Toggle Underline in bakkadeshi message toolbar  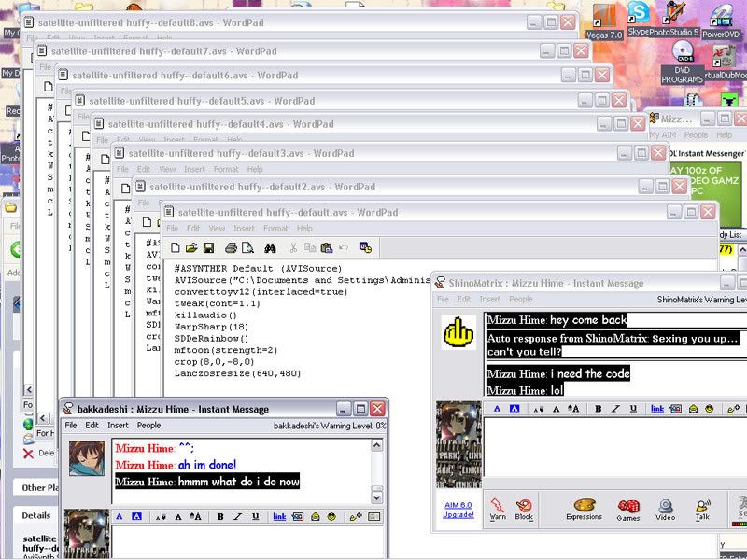pos(255,517)
